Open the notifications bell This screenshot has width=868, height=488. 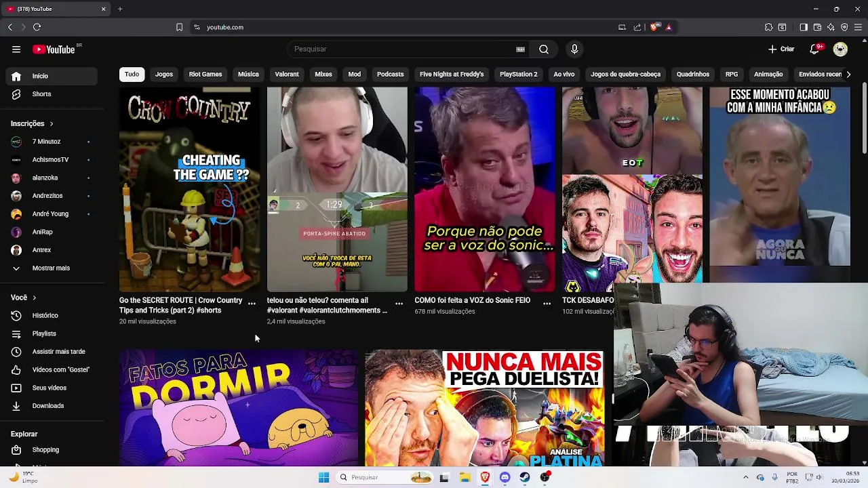click(x=816, y=49)
